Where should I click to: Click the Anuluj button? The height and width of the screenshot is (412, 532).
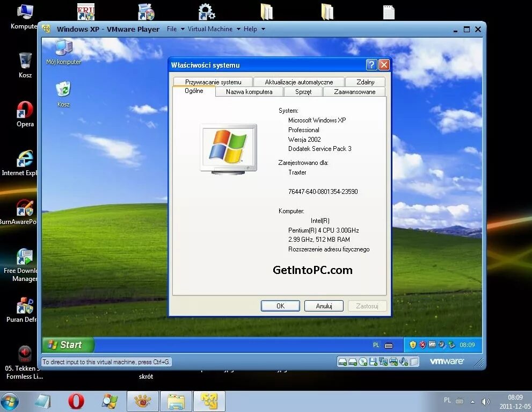324,306
